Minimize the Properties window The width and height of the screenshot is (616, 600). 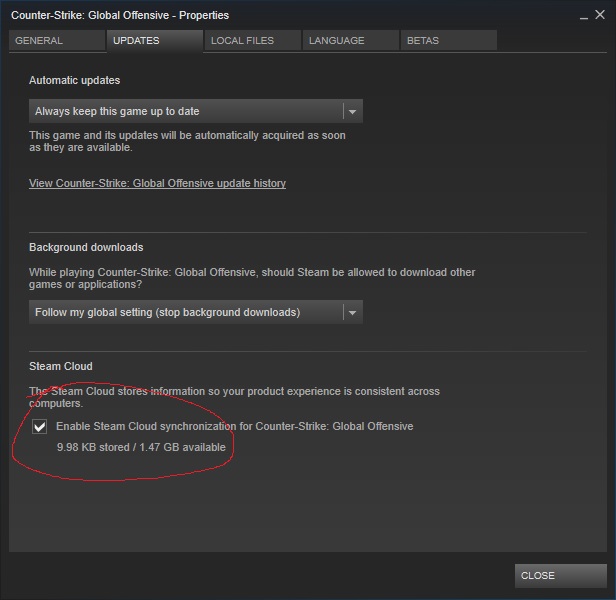click(584, 16)
